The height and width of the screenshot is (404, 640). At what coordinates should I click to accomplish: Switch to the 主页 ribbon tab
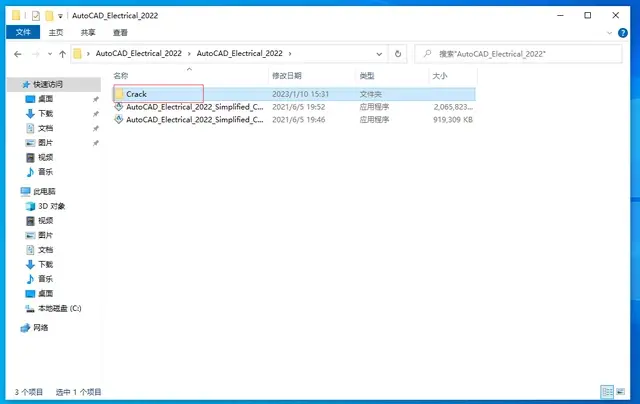tap(56, 32)
